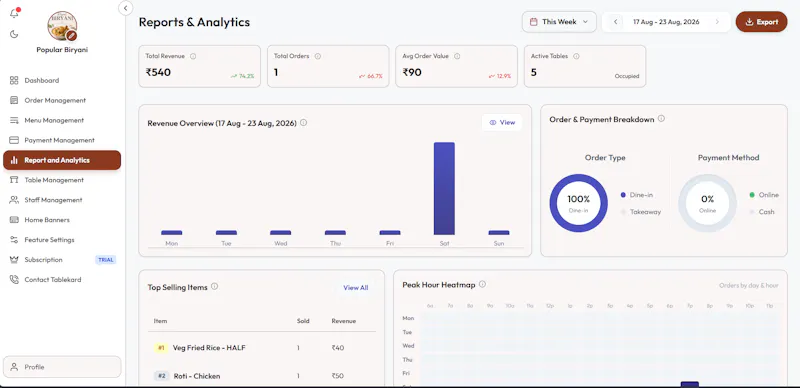This screenshot has width=800, height=388.
Task: Click the edit pencil on restaurant logo
Action: click(71, 35)
